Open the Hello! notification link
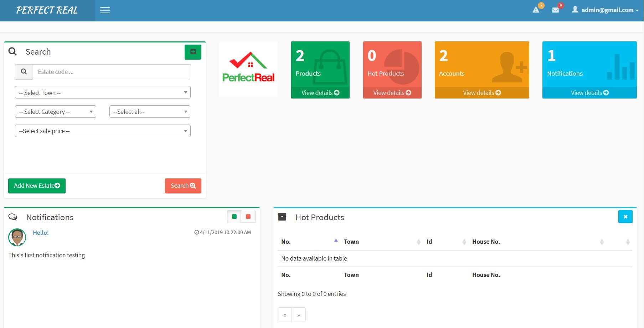This screenshot has height=328, width=644. pos(41,233)
